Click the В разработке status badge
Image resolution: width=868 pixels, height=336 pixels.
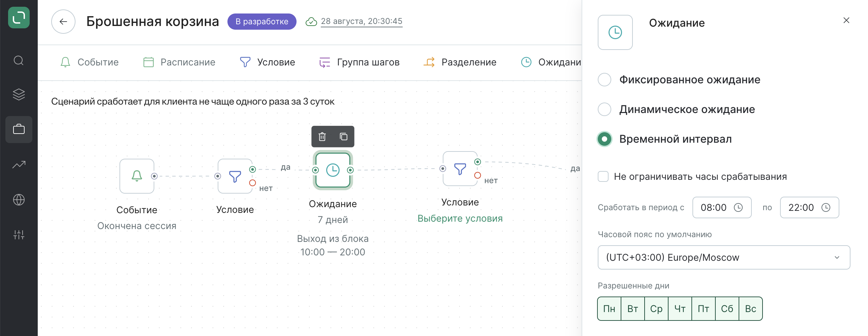click(262, 22)
